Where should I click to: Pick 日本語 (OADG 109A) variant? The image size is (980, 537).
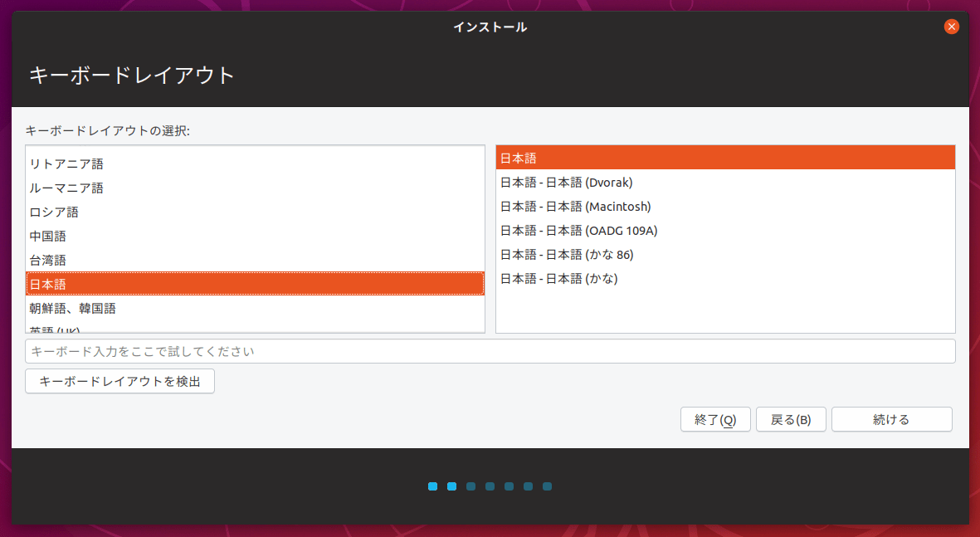click(725, 231)
